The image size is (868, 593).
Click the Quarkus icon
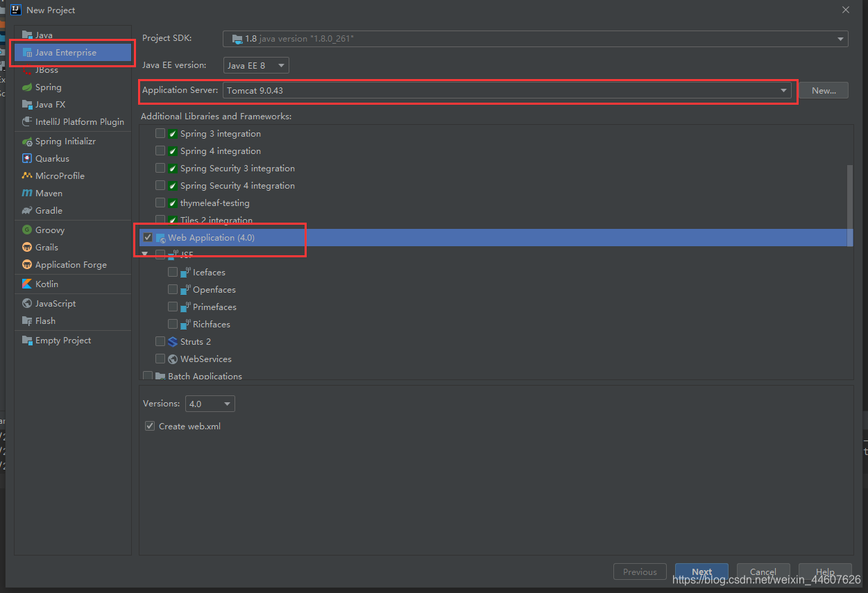click(27, 159)
